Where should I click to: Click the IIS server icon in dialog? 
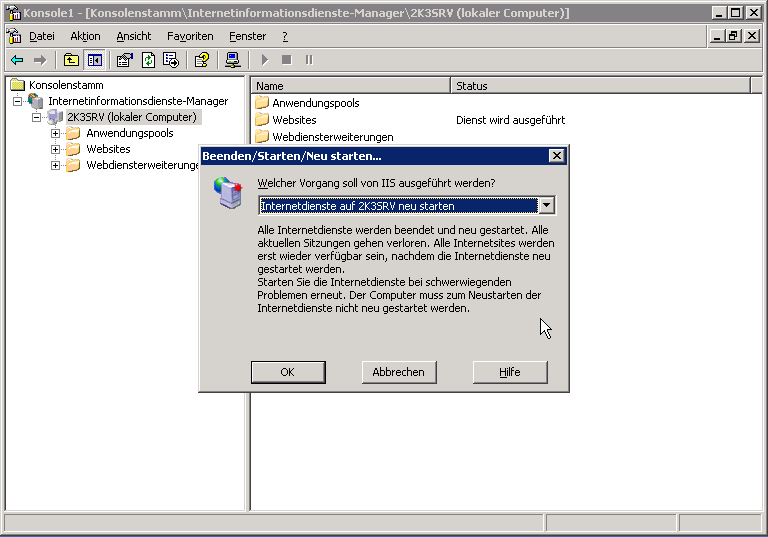tap(228, 193)
